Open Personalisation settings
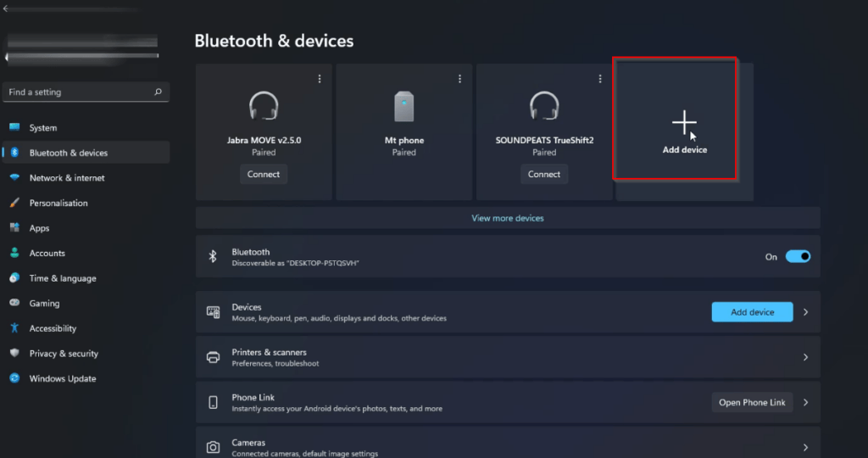Screen dimensions: 868x458 pyautogui.click(x=86, y=203)
